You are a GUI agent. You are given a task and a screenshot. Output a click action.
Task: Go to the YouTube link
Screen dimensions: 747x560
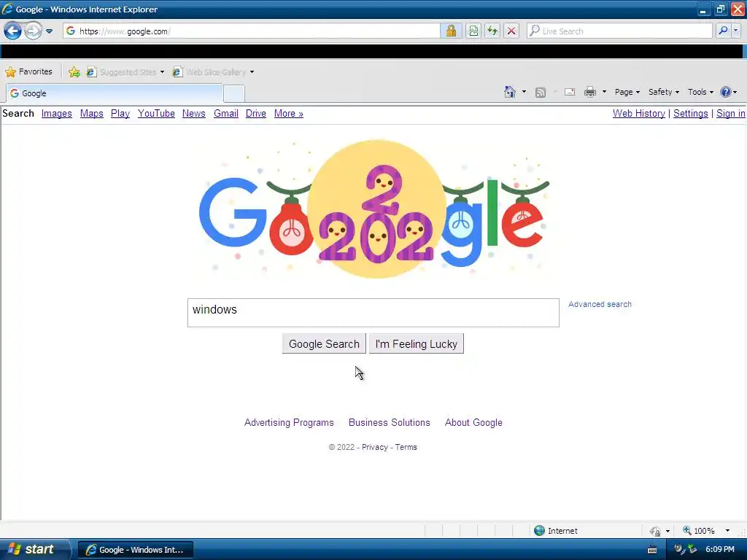point(156,113)
